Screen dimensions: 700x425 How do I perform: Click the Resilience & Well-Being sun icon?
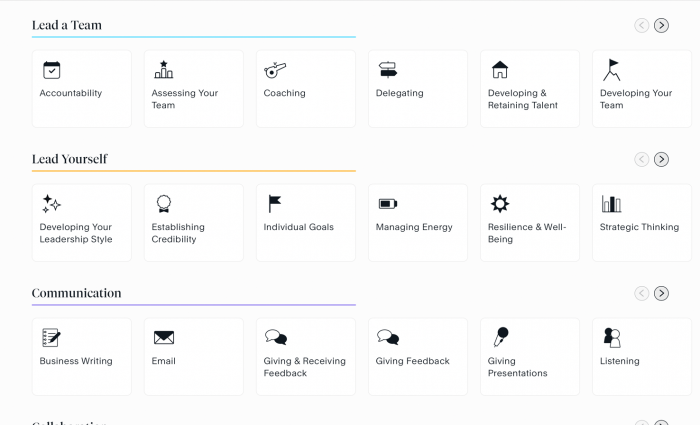(x=500, y=204)
